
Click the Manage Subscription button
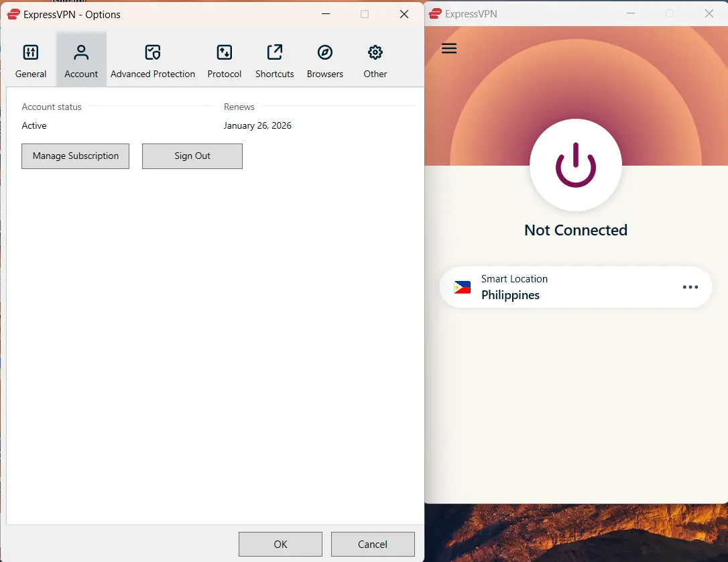[75, 156]
